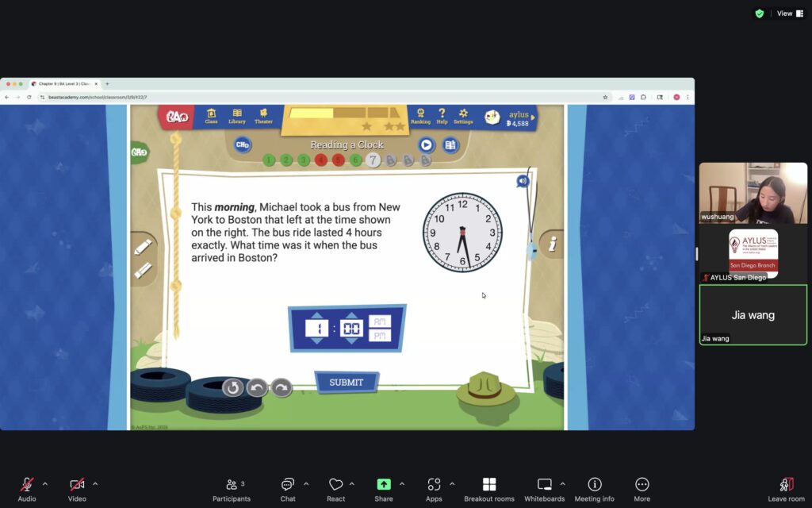Open the Theater section
812x508 pixels.
point(263,116)
